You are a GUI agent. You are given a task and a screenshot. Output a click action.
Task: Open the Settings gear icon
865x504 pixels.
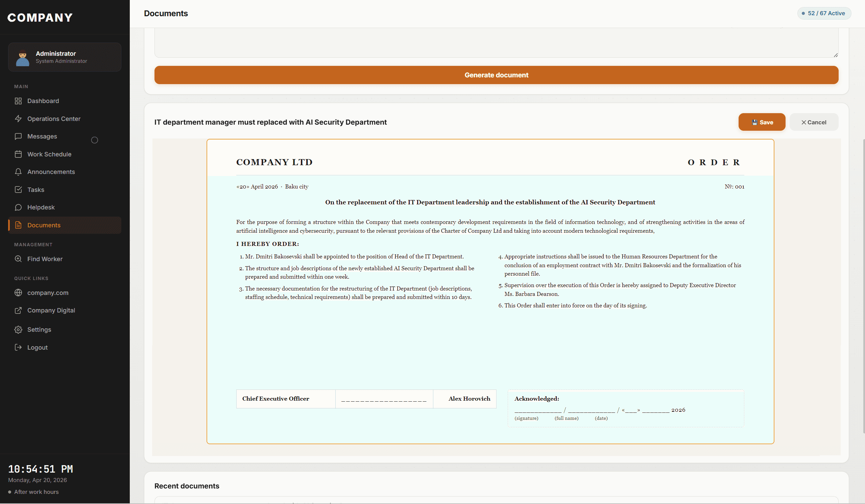[x=19, y=329]
